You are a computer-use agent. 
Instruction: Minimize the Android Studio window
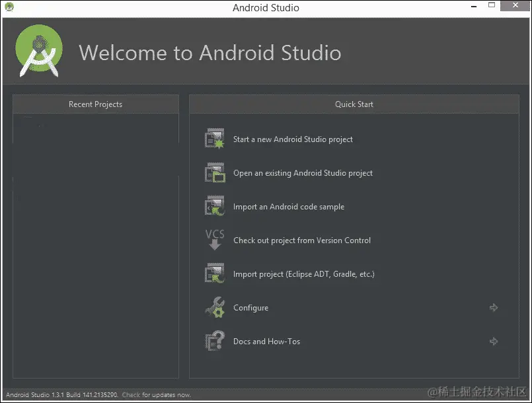(x=474, y=6)
